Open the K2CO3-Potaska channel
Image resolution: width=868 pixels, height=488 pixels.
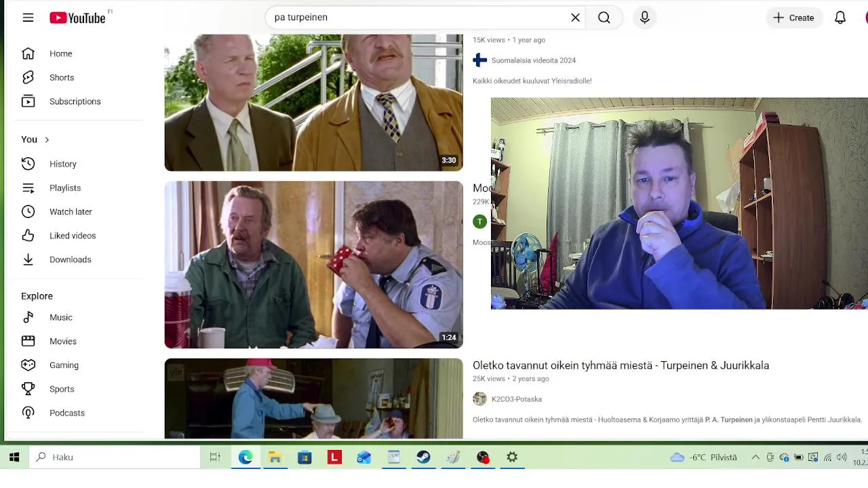(517, 399)
